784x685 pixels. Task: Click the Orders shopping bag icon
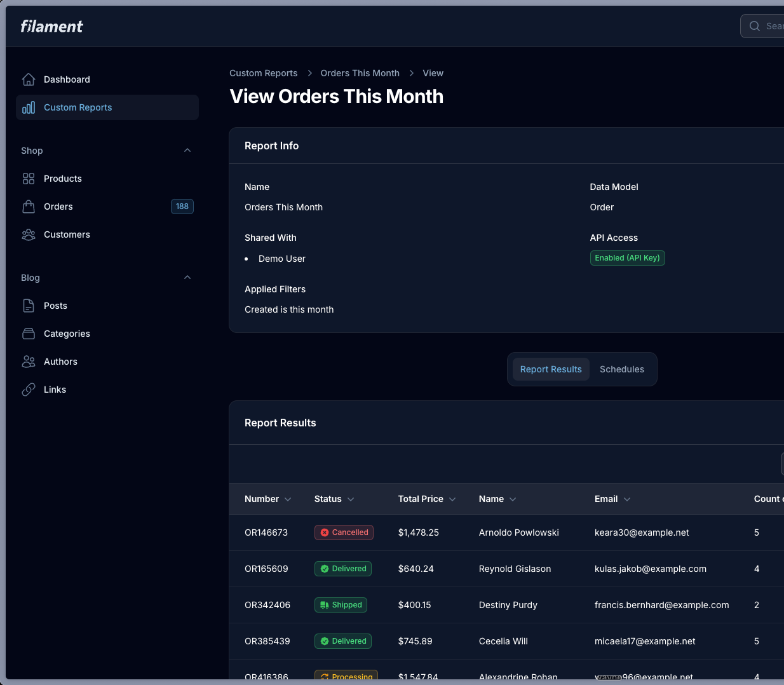pos(29,207)
